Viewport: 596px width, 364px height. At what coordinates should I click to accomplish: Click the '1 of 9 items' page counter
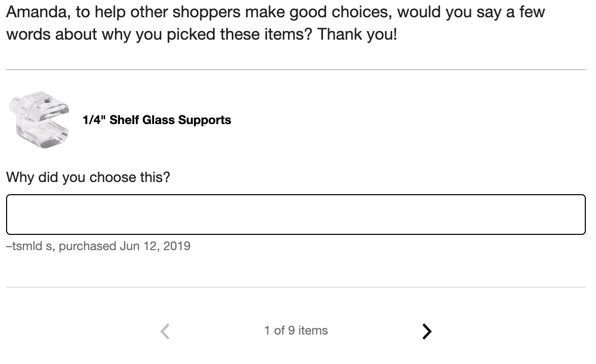[x=295, y=330]
